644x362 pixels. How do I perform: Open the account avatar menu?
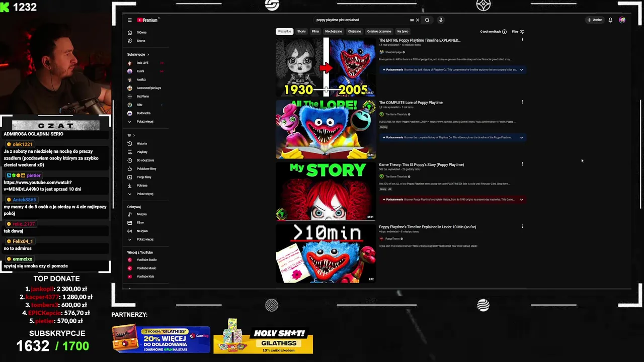(x=622, y=20)
